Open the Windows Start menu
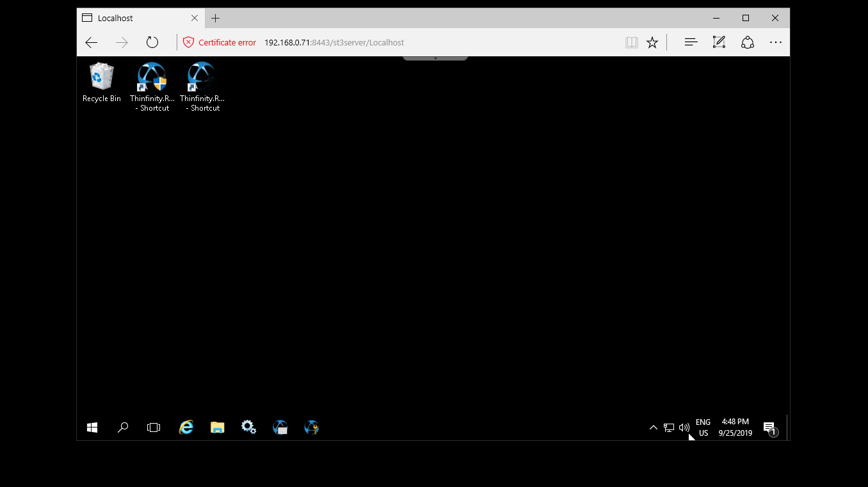868x487 pixels. click(92, 427)
